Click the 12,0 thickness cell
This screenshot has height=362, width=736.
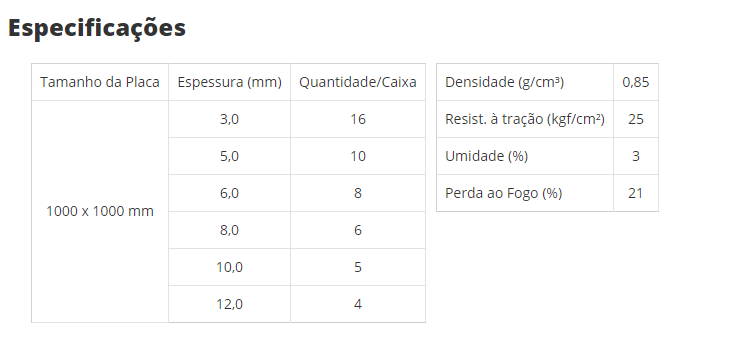tap(230, 304)
